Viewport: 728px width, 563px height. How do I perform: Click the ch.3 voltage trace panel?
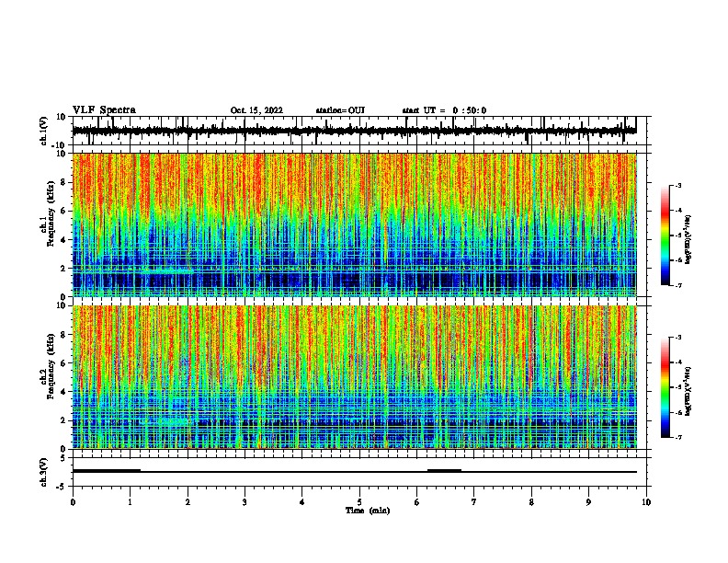(x=359, y=472)
